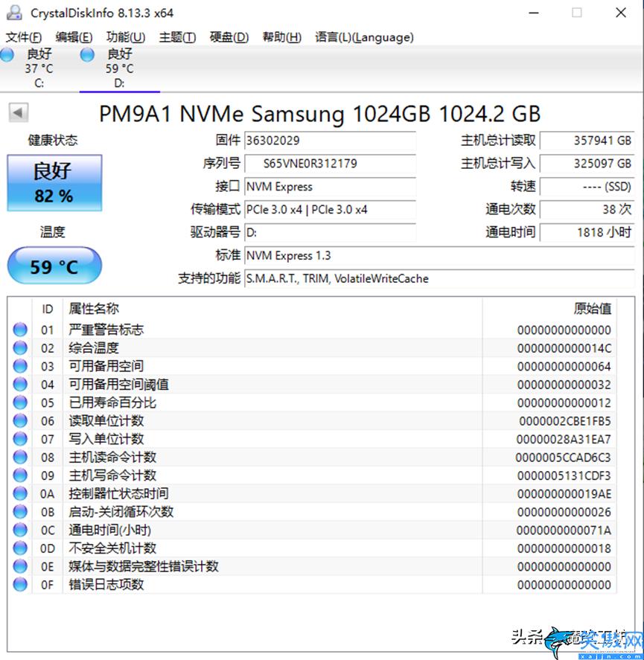Click 通电次数 value 38 次
The height and width of the screenshot is (660, 644).
coord(587,209)
